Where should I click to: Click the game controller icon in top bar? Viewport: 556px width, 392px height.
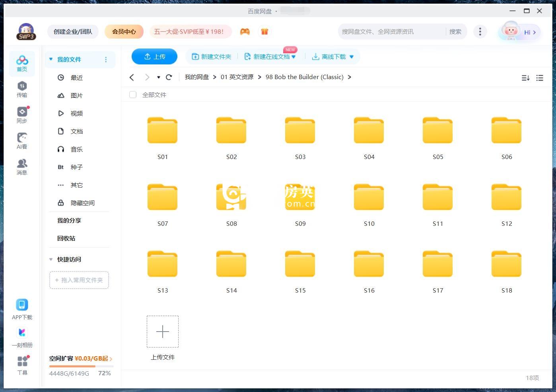pos(245,31)
